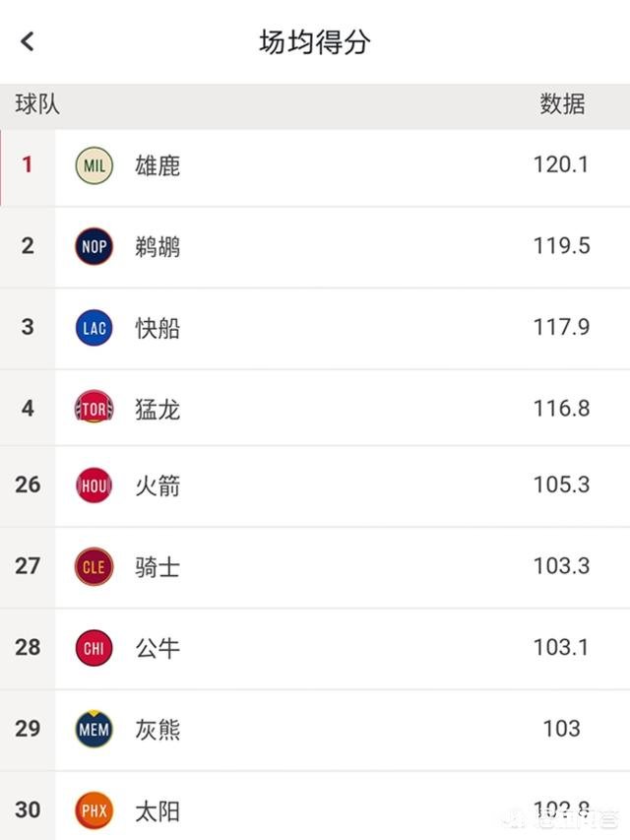Tap the 太阳 team name
The image size is (630, 840).
[157, 810]
